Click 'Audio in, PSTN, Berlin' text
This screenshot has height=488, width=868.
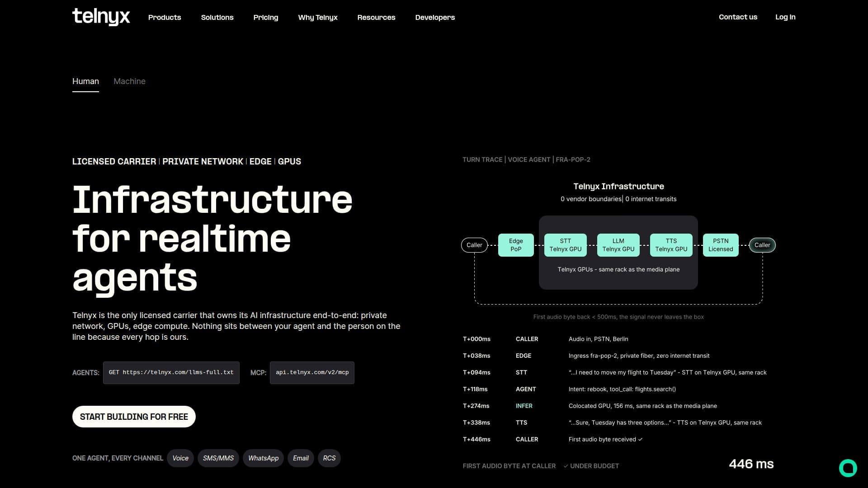[x=598, y=339]
